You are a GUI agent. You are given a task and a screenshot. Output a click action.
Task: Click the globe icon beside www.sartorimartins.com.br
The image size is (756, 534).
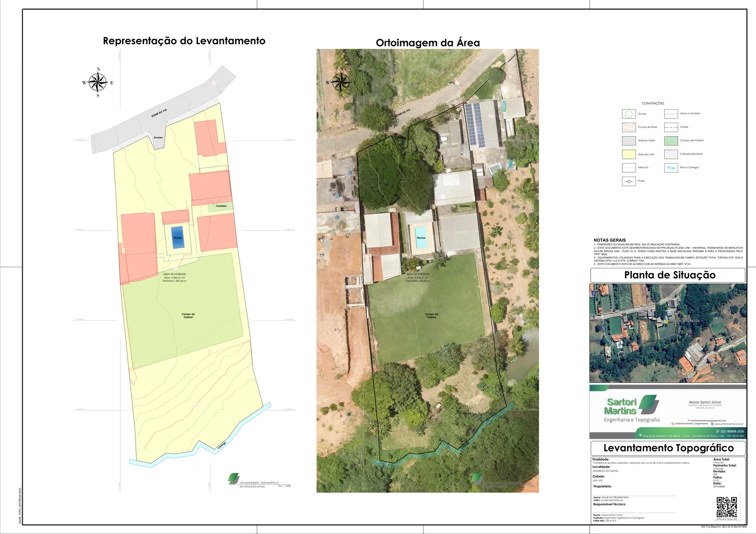[712, 424]
